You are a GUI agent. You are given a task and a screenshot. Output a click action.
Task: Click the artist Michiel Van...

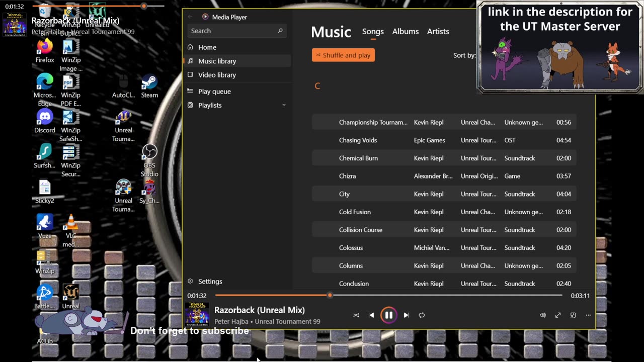pyautogui.click(x=432, y=248)
